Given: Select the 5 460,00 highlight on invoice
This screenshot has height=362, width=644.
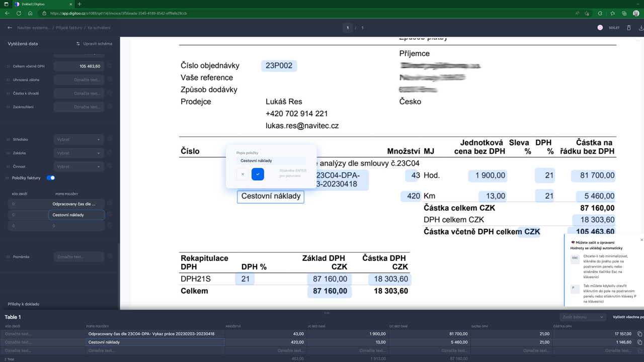Looking at the screenshot, I should 596,196.
